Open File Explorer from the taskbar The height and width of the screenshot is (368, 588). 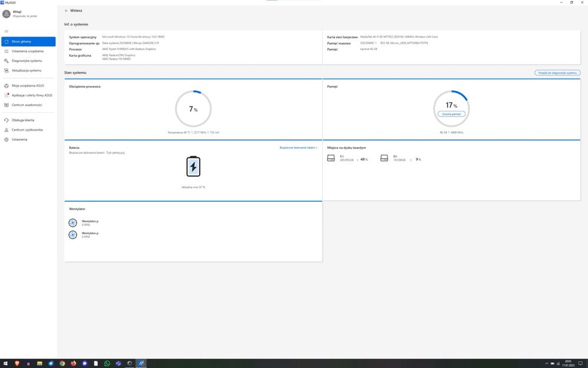pos(39,363)
